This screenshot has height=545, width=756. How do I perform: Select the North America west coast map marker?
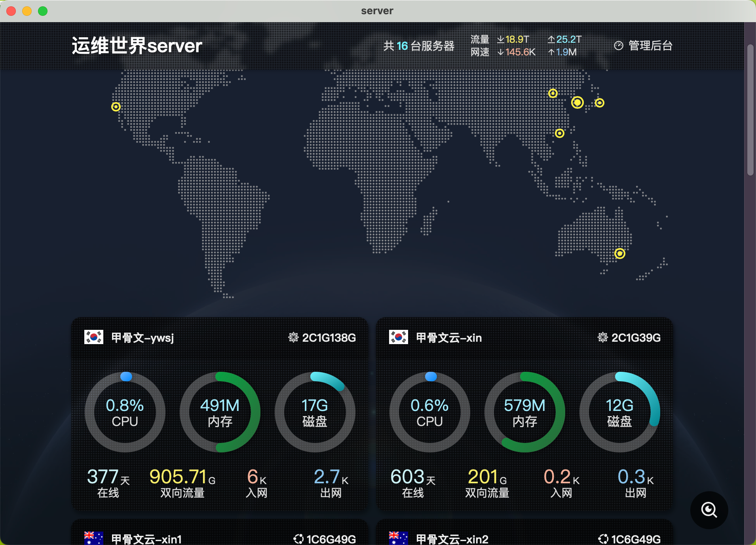(116, 107)
